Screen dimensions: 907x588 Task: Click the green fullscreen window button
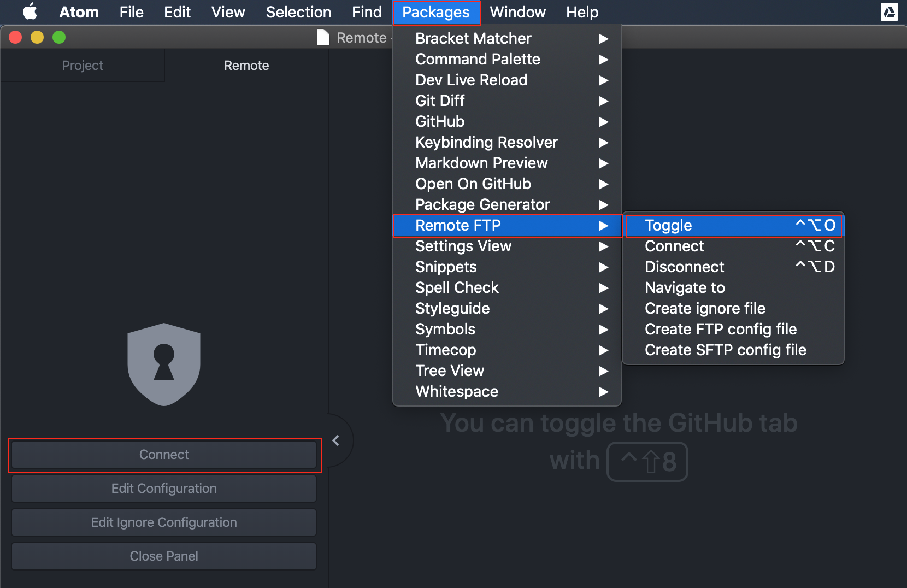pos(59,37)
